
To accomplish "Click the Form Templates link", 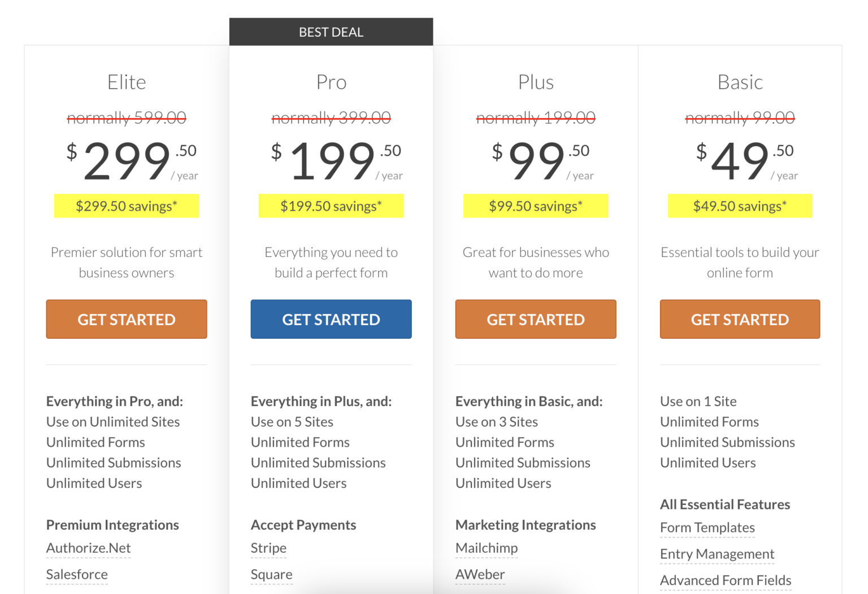I will (x=707, y=527).
